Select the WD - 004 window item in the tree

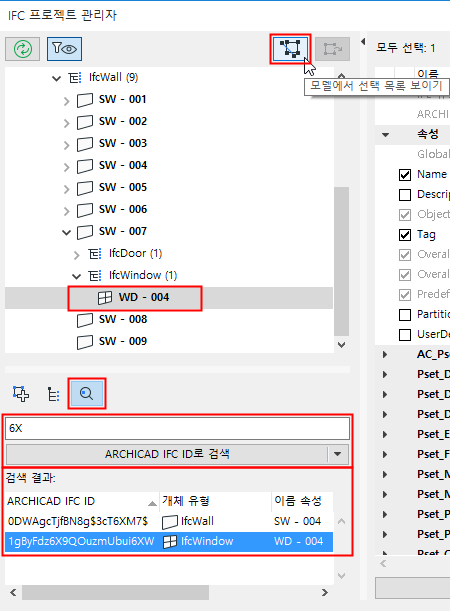(x=169, y=297)
